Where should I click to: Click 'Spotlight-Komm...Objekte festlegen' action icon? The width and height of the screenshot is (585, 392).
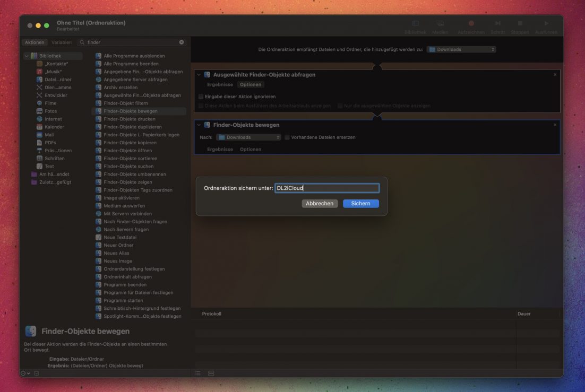pyautogui.click(x=99, y=316)
